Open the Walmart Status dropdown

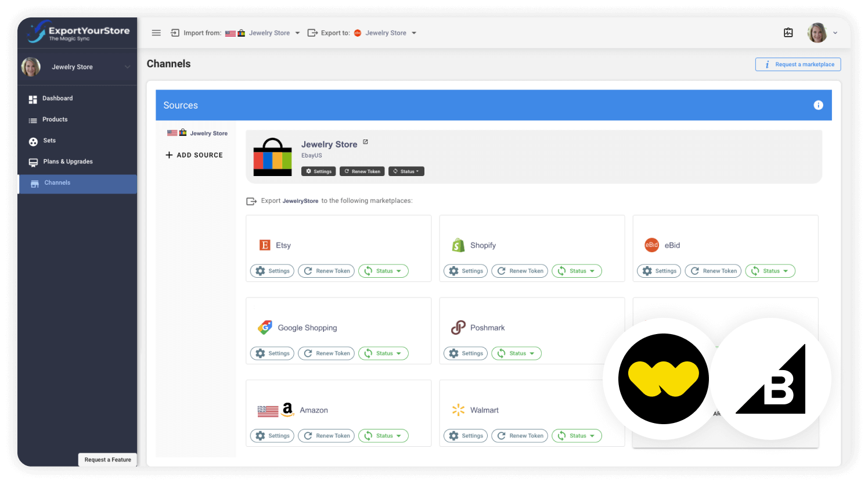(x=577, y=436)
